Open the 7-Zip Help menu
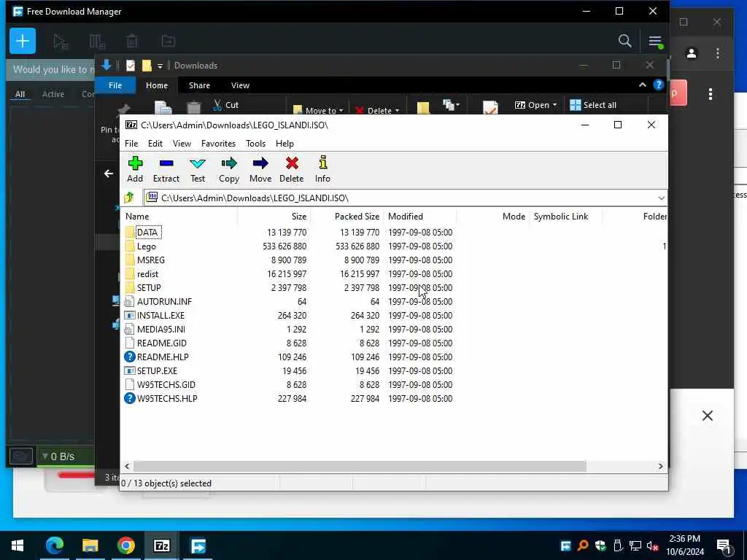 coord(285,144)
